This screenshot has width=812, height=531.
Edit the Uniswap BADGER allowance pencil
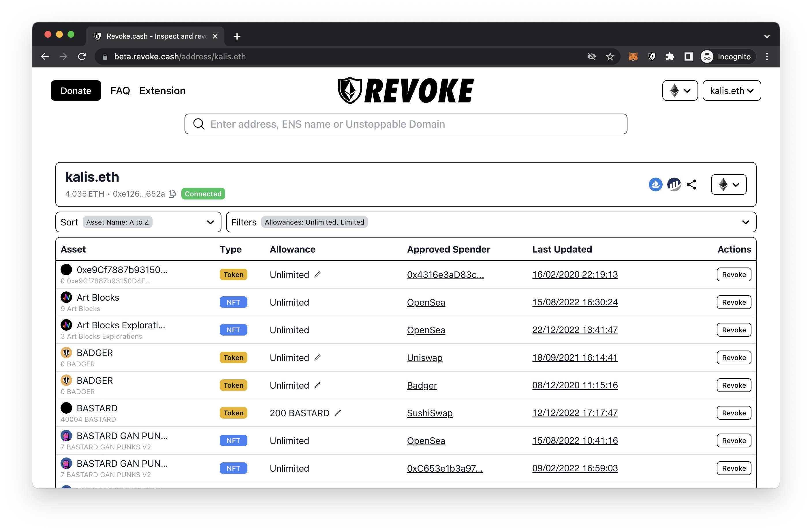(318, 358)
